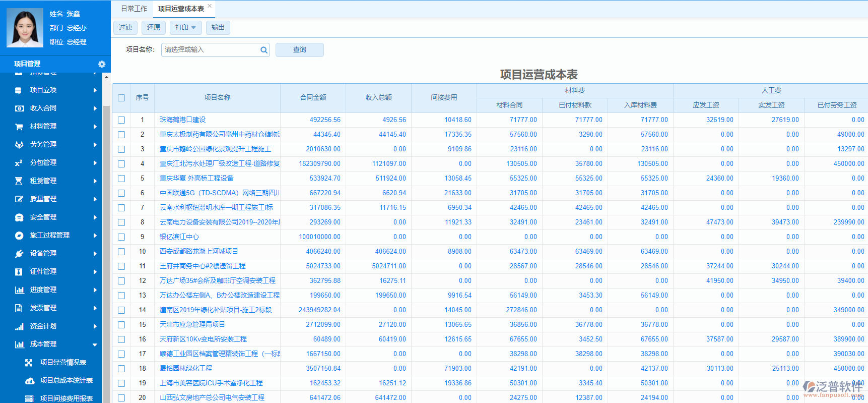Viewport: 868px width, 403px height.
Task: Toggle the select-all checkbox in table header
Action: (x=121, y=98)
